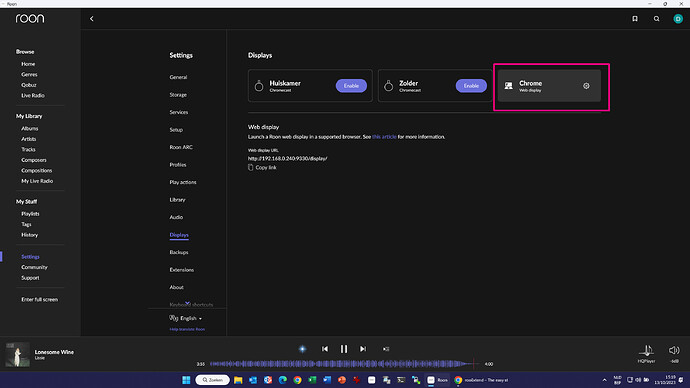The height and width of the screenshot is (388, 690).
Task: Open the user profile avatar menu
Action: [x=678, y=18]
